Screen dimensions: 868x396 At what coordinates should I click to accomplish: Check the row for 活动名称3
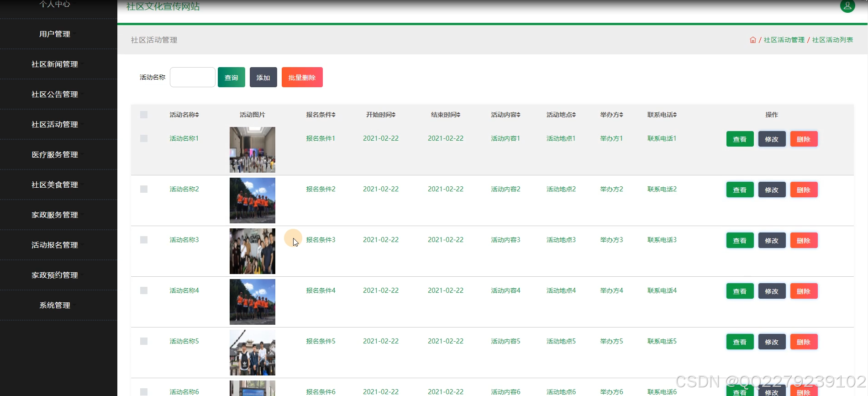tap(144, 240)
